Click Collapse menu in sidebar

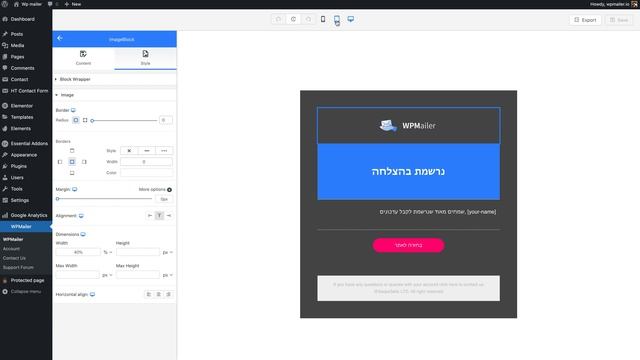pos(26,291)
